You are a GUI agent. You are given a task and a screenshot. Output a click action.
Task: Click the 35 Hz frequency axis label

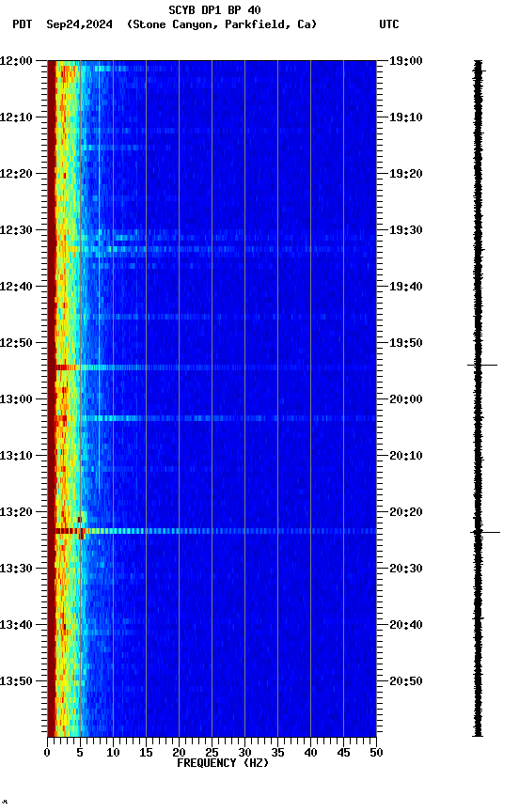pos(277,754)
